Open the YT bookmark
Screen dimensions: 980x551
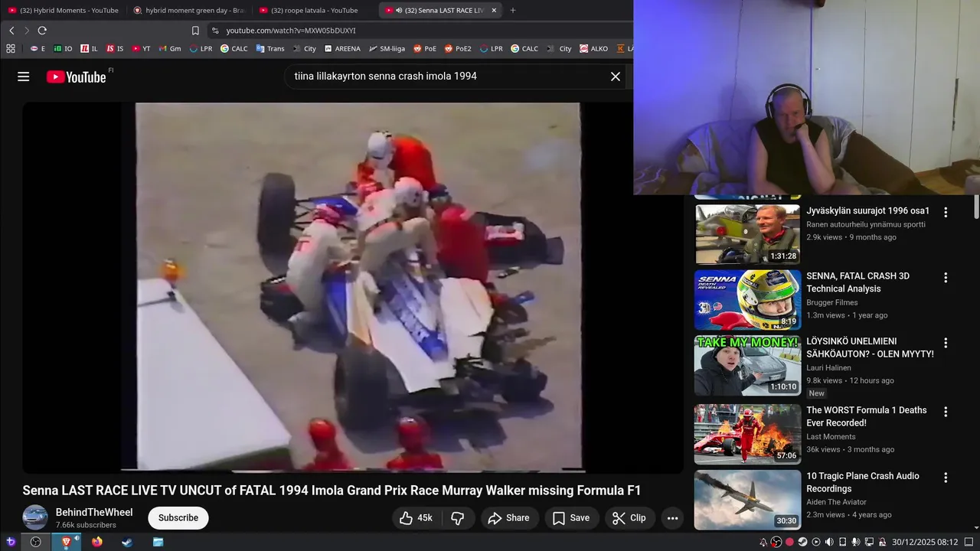(141, 48)
